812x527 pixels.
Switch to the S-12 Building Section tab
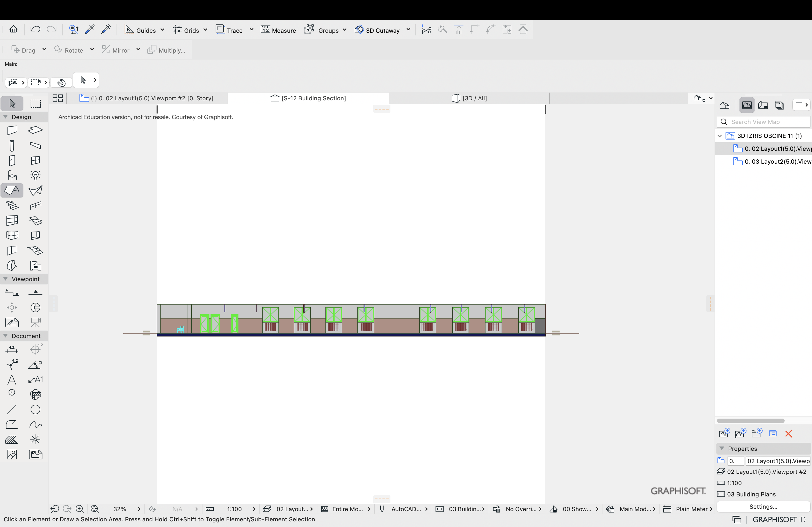[x=308, y=98]
